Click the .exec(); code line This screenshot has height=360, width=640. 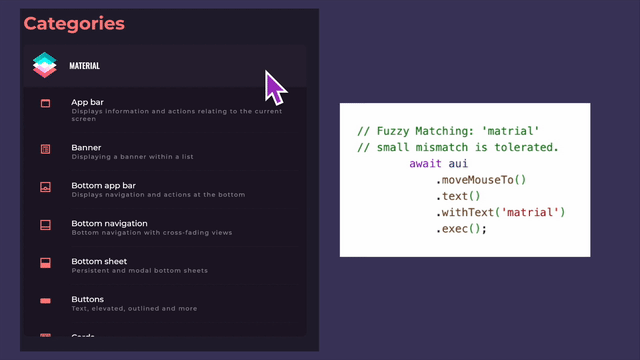tap(461, 229)
